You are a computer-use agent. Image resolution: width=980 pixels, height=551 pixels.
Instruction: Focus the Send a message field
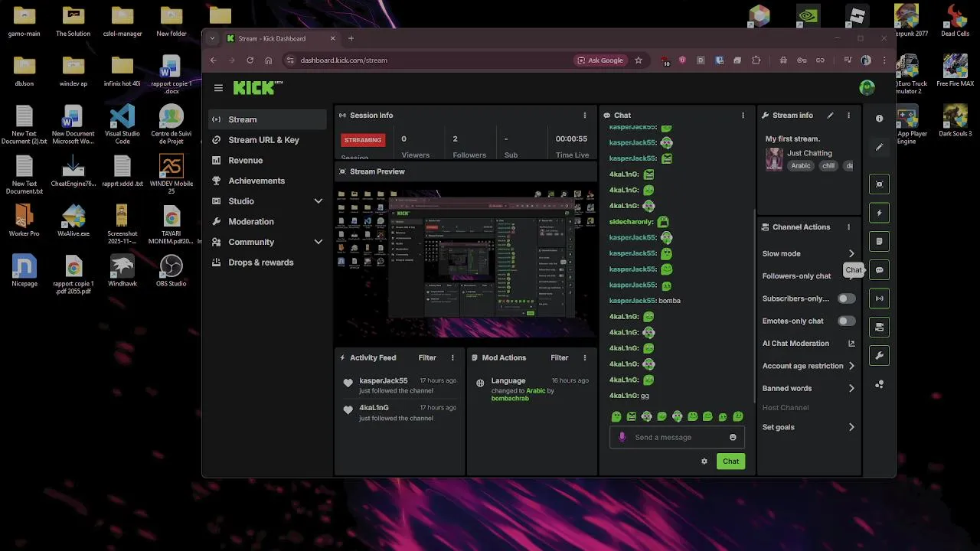[677, 438]
